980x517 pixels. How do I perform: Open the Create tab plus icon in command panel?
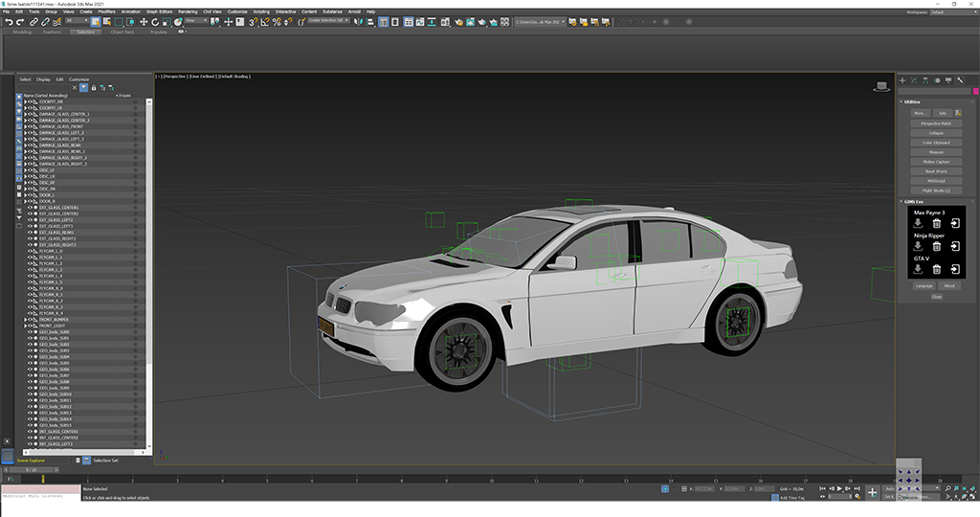coord(902,80)
